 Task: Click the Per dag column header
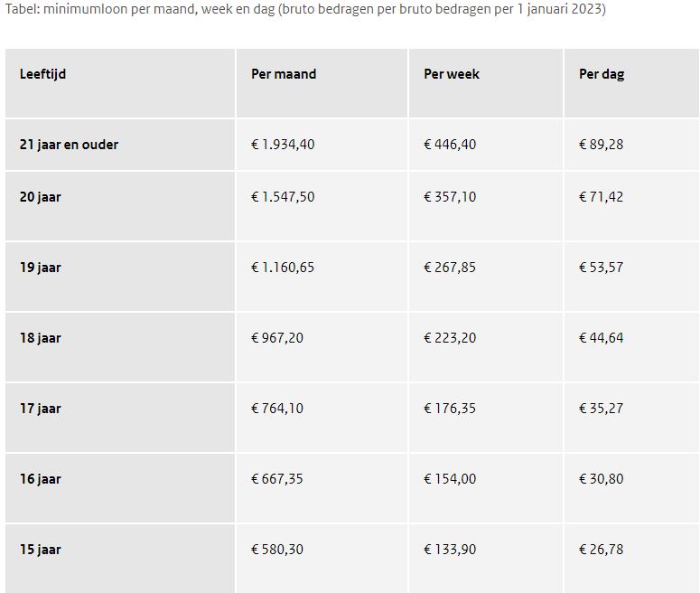(602, 74)
